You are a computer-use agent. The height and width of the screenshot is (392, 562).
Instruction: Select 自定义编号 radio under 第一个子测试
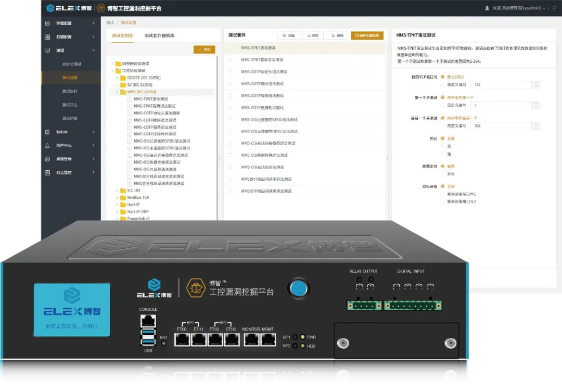(442, 105)
